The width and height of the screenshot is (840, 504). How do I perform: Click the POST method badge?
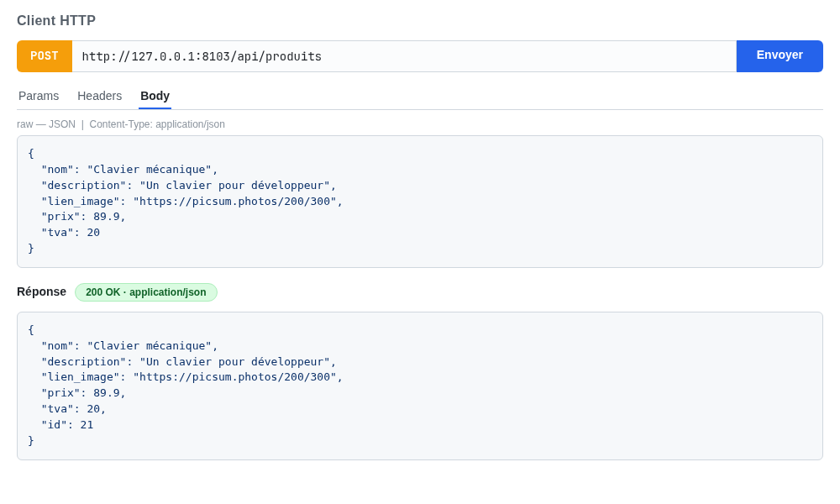tap(45, 56)
